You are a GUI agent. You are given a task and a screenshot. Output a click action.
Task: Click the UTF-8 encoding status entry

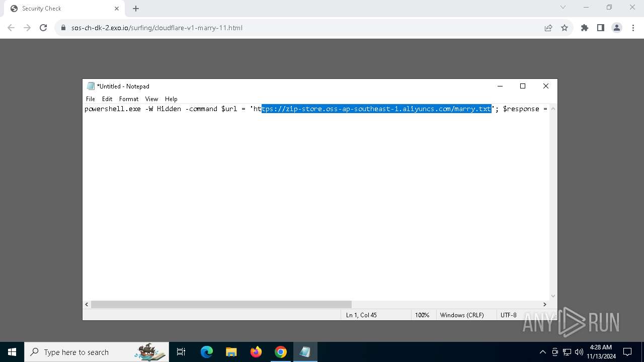tap(508, 315)
